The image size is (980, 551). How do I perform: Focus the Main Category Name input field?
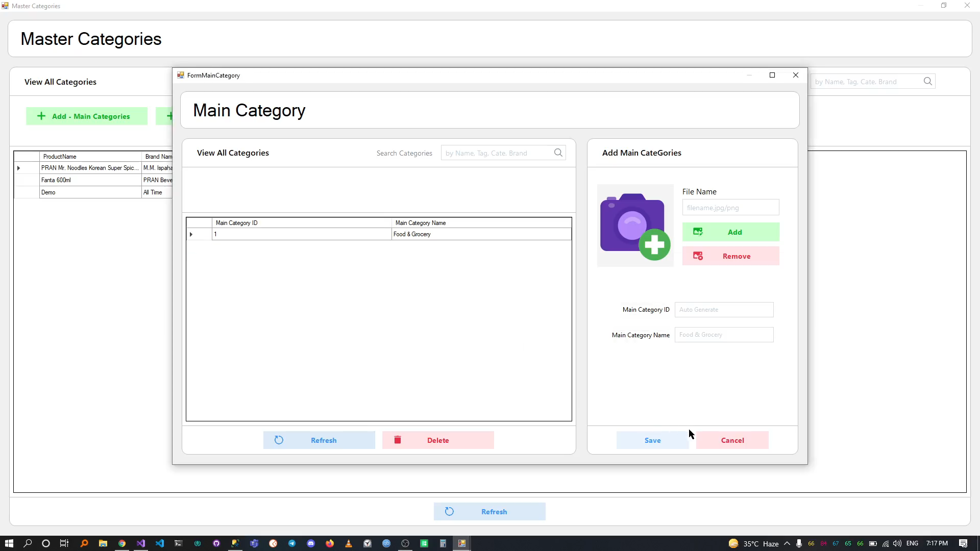(x=723, y=335)
